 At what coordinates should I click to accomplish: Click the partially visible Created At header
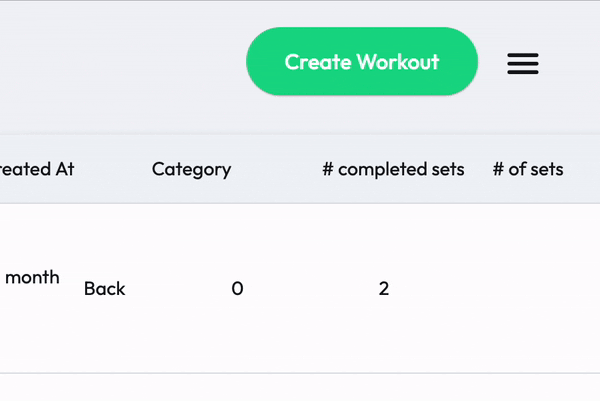coord(38,169)
